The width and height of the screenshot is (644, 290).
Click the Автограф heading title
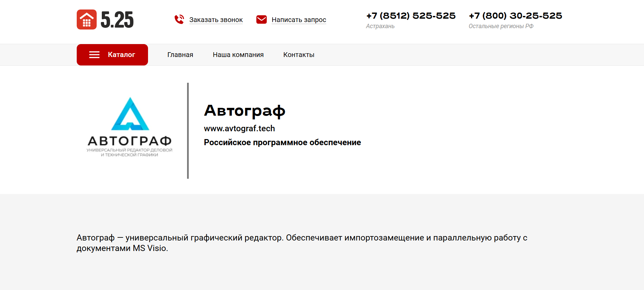pyautogui.click(x=244, y=111)
